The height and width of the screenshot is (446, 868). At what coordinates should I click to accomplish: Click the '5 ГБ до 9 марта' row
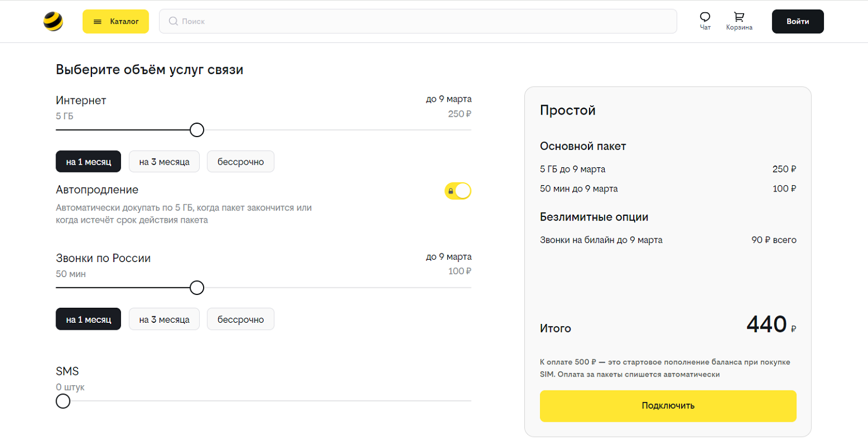pyautogui.click(x=668, y=169)
